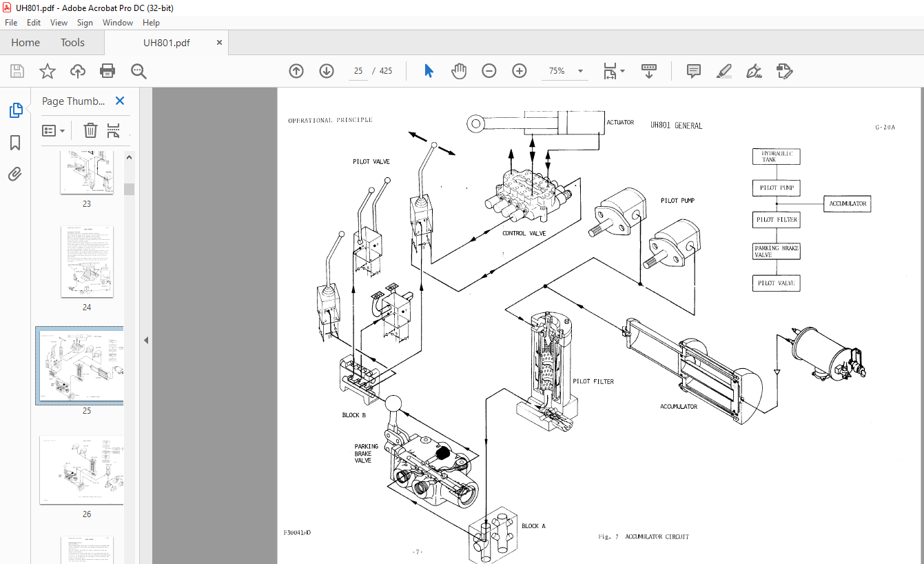The width and height of the screenshot is (924, 564).
Task: Close the UH801.pdf tab
Action: tap(220, 43)
